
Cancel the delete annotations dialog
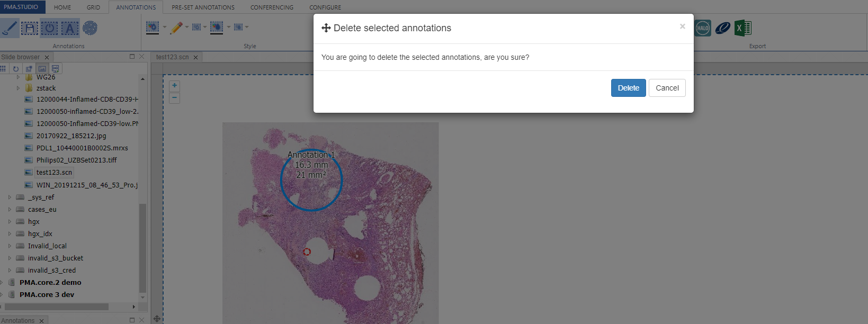[667, 88]
